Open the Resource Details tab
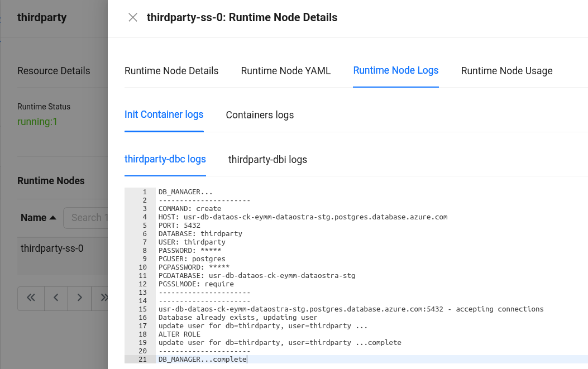Image resolution: width=588 pixels, height=369 pixels. (54, 71)
